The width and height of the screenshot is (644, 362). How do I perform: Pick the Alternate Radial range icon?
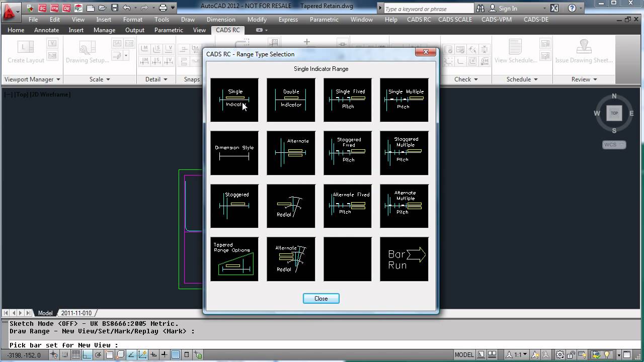(291, 259)
